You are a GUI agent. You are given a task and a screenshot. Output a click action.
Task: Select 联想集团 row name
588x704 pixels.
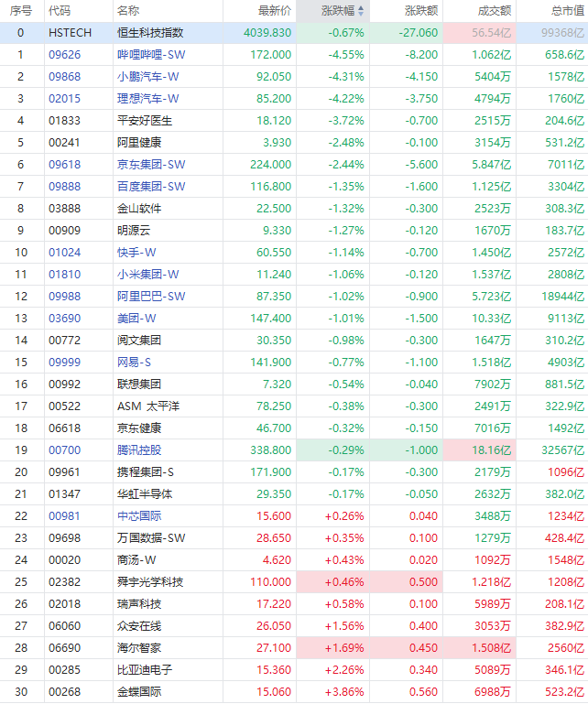click(x=139, y=384)
